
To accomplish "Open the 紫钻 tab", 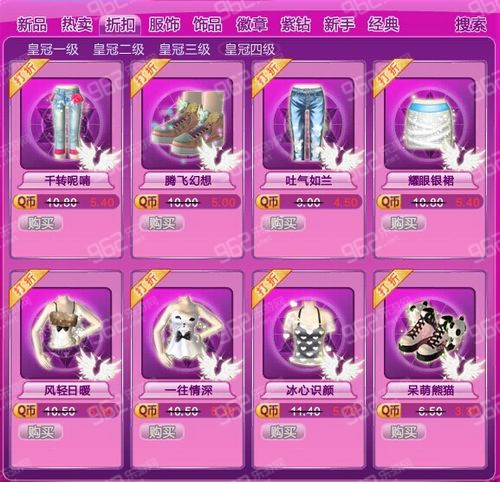I will click(x=295, y=25).
